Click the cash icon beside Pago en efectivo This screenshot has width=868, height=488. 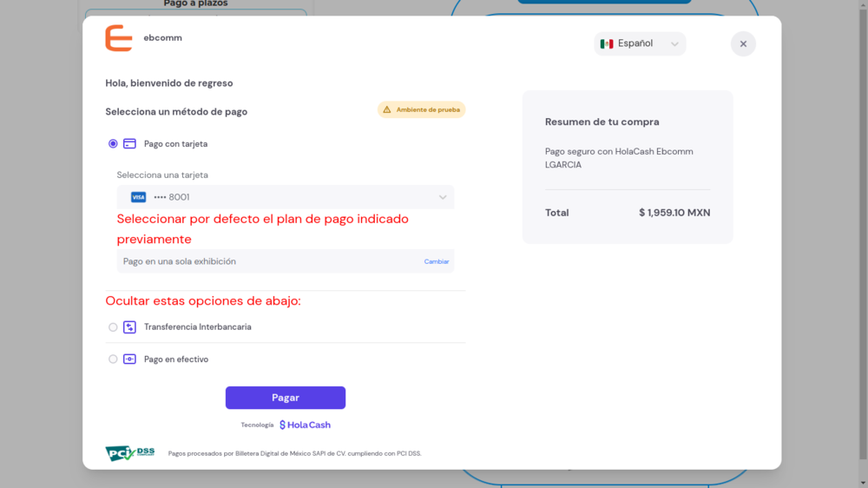[x=129, y=359]
